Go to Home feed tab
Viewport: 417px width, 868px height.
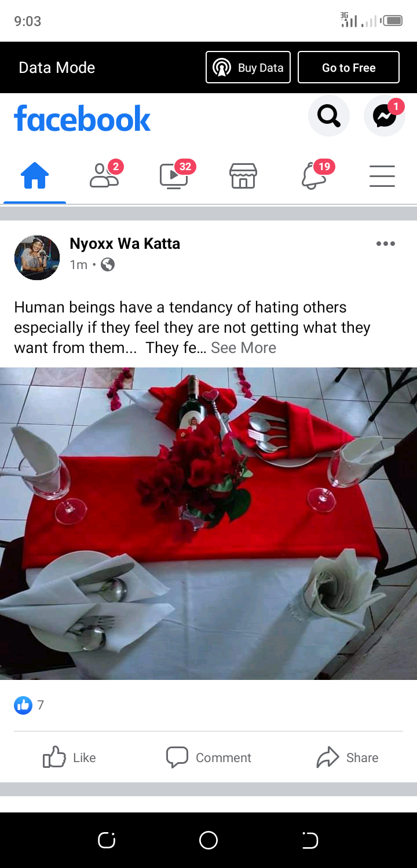(x=35, y=175)
